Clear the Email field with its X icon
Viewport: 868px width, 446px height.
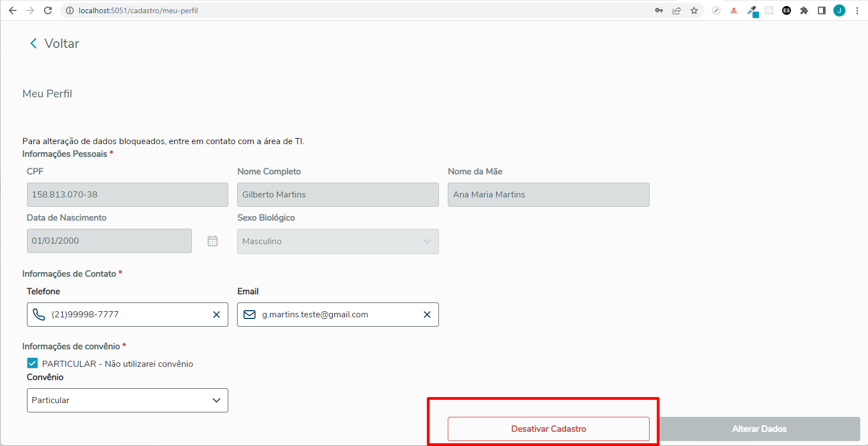427,315
